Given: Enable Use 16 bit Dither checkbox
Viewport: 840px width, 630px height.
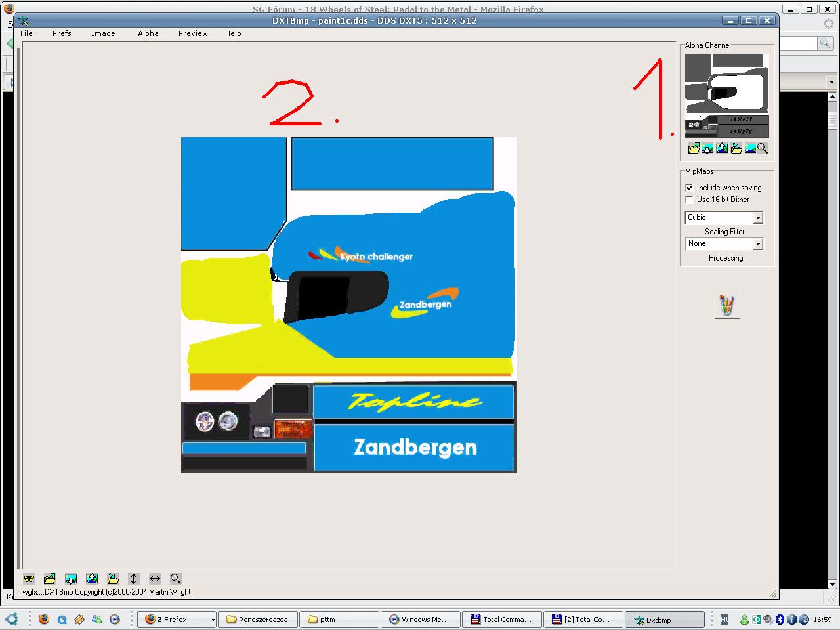Looking at the screenshot, I should 689,199.
